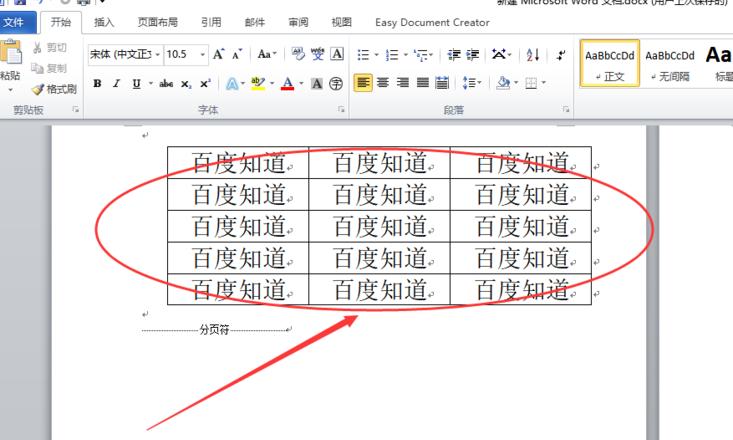Click the borders icon
Image resolution: width=733 pixels, height=440 pixels.
pyautogui.click(x=531, y=83)
